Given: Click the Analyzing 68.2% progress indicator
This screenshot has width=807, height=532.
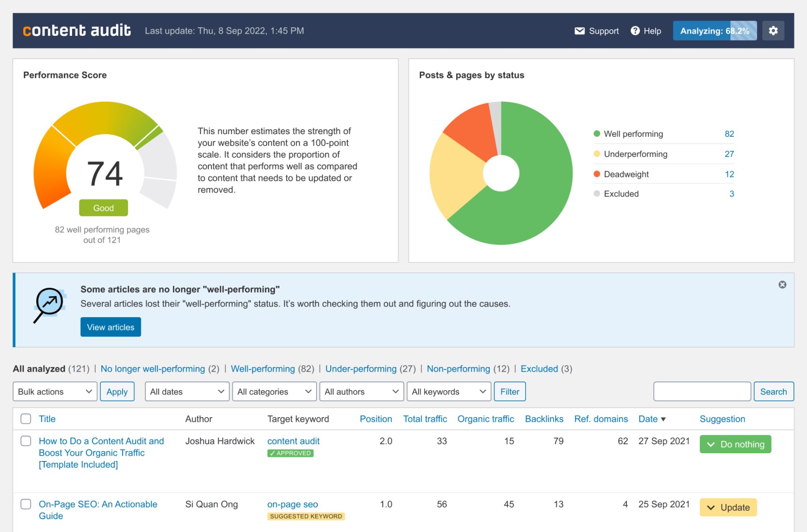Looking at the screenshot, I should coord(713,30).
